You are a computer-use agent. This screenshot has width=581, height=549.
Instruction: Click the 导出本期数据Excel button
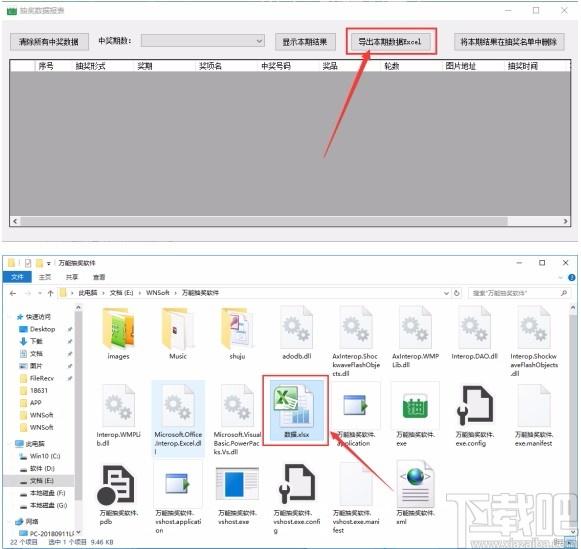pyautogui.click(x=391, y=41)
